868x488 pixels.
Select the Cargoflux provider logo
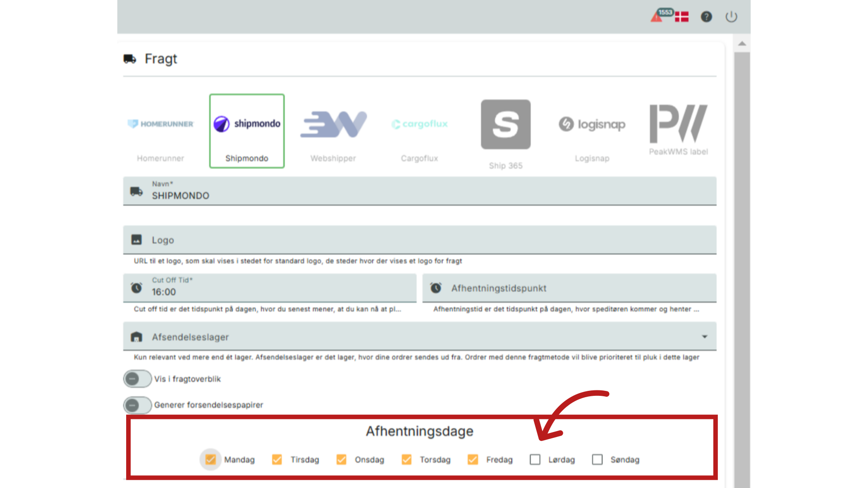[420, 124]
